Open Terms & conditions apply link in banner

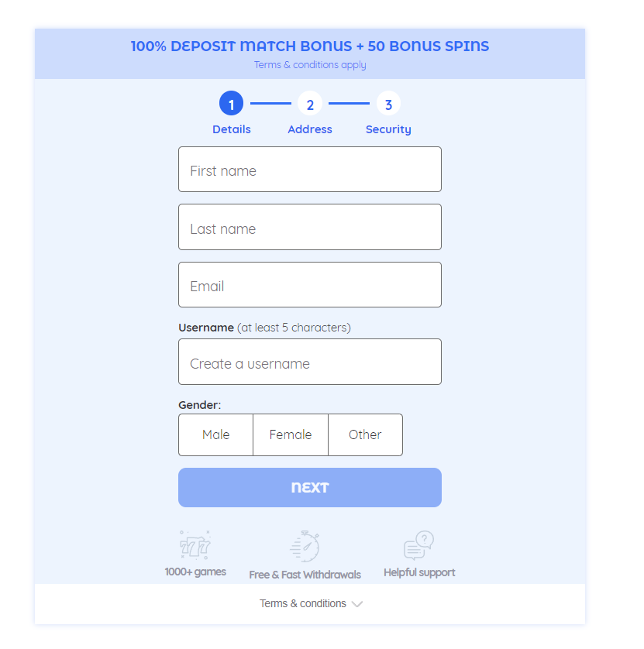[x=310, y=65]
